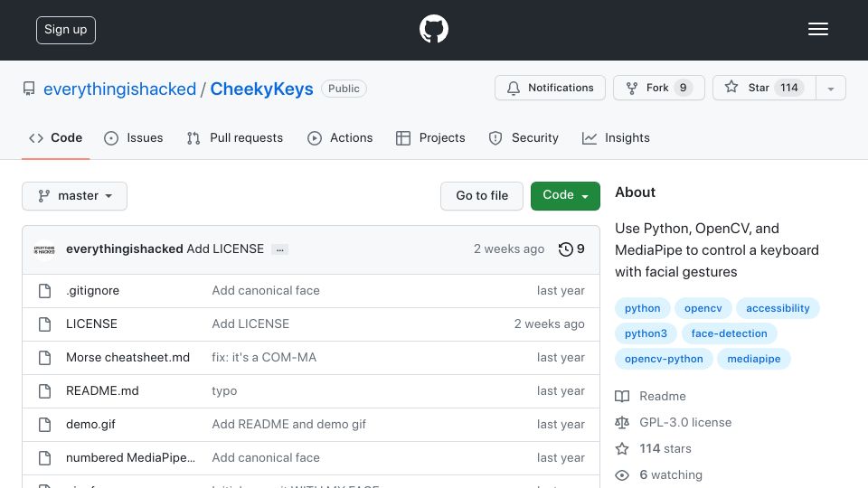Viewport: 868px width, 488px height.
Task: Click the file icon beside .gitignore
Action: tap(45, 291)
